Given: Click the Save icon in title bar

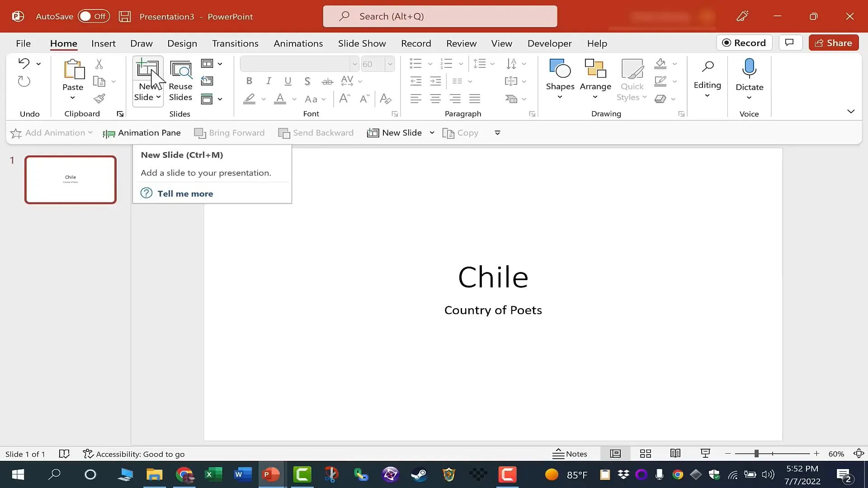Looking at the screenshot, I should pos(125,17).
